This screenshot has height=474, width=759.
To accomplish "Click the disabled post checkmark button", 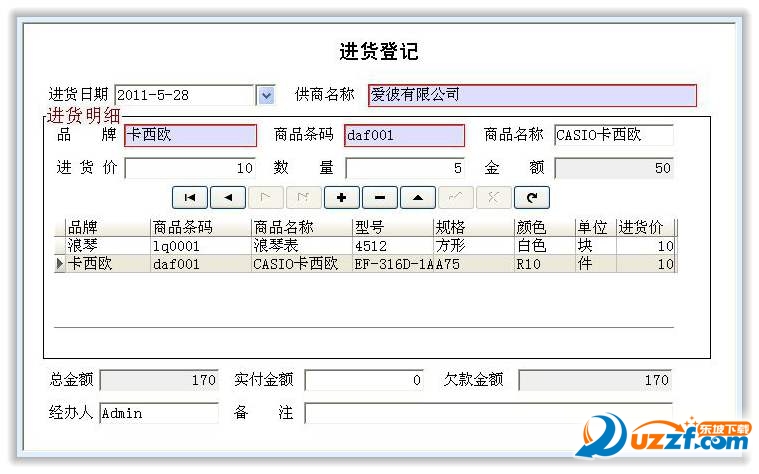I will [x=456, y=198].
